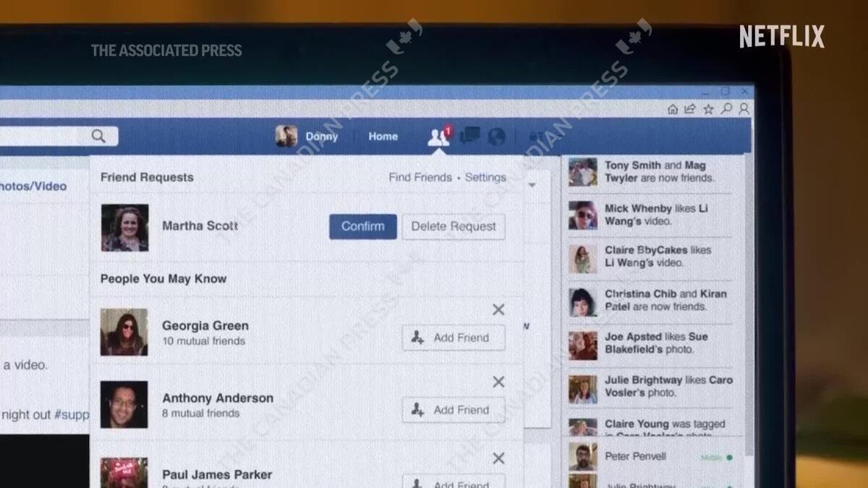
Task: Click avatar beside Tony Smith ticker story
Action: click(x=582, y=172)
